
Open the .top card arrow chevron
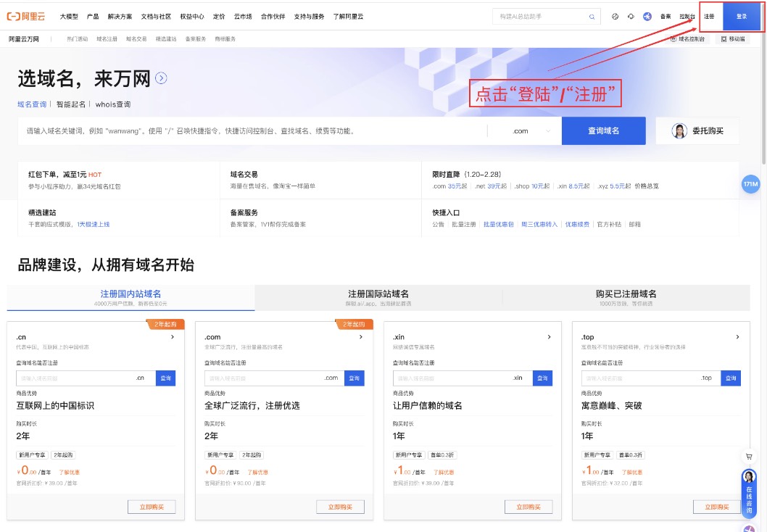(x=738, y=337)
